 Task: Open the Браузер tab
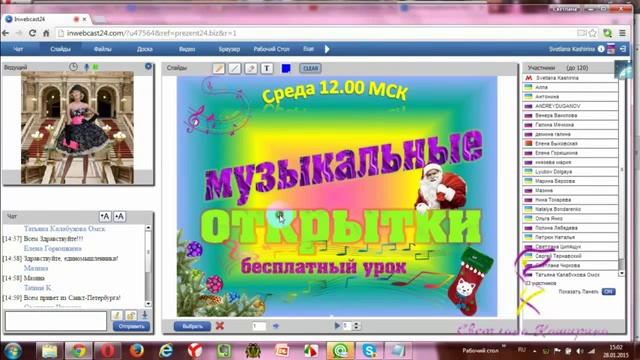pyautogui.click(x=229, y=49)
